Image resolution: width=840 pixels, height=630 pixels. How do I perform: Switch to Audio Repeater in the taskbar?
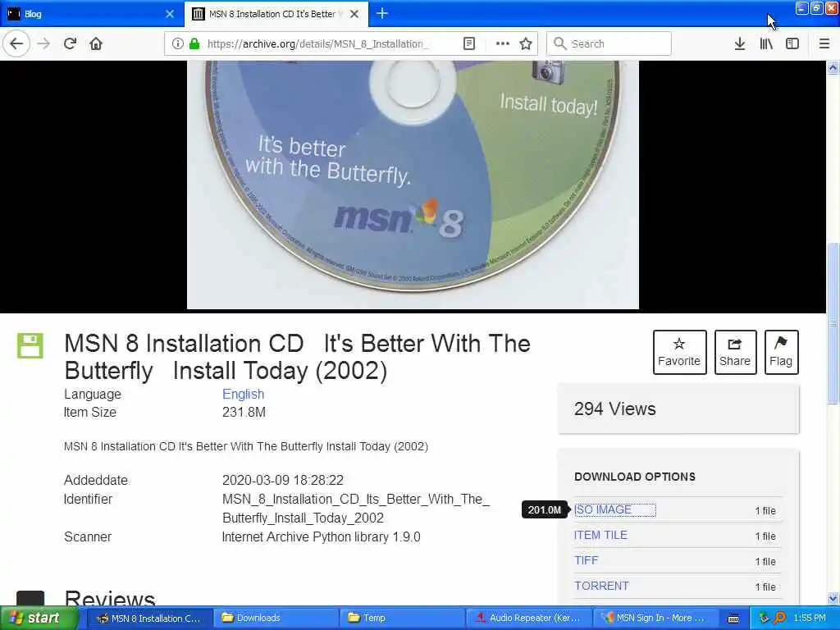tap(529, 619)
